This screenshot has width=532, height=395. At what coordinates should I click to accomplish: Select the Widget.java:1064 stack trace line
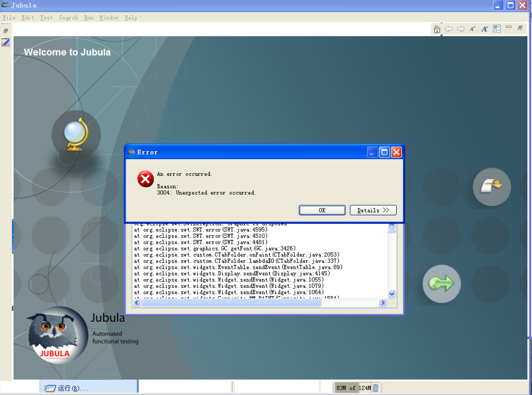229,292
